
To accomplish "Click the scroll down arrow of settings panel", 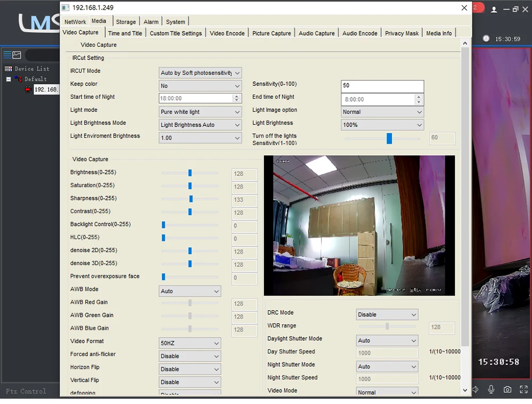I will (x=465, y=390).
